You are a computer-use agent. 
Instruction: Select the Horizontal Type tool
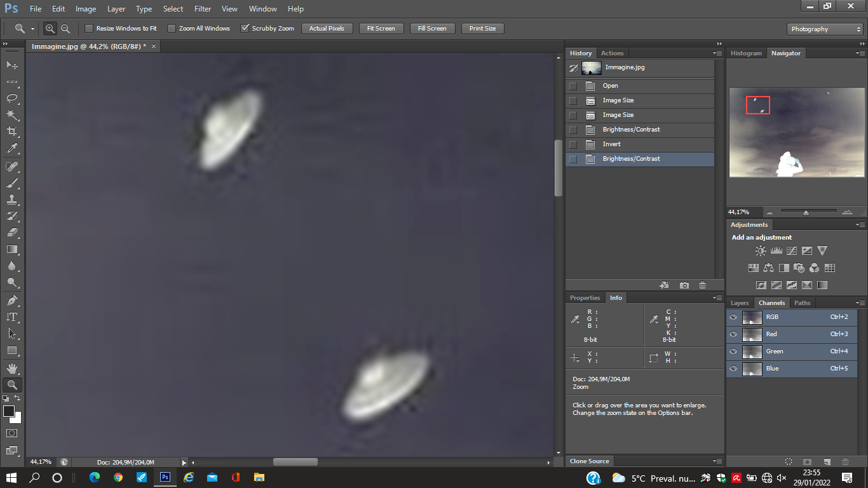[x=12, y=317]
